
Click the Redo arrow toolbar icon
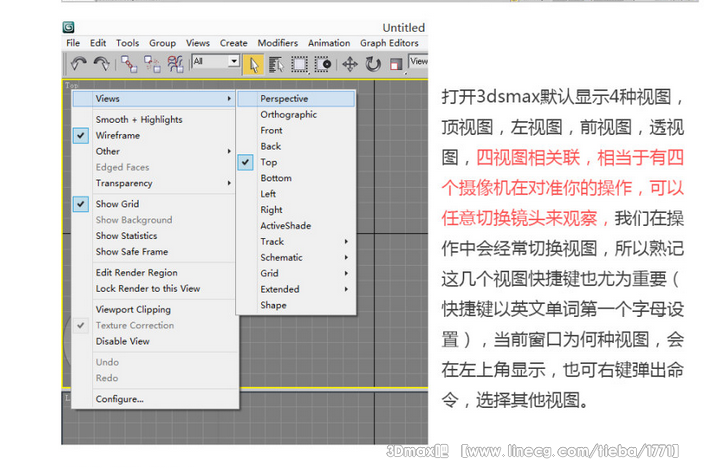(102, 64)
